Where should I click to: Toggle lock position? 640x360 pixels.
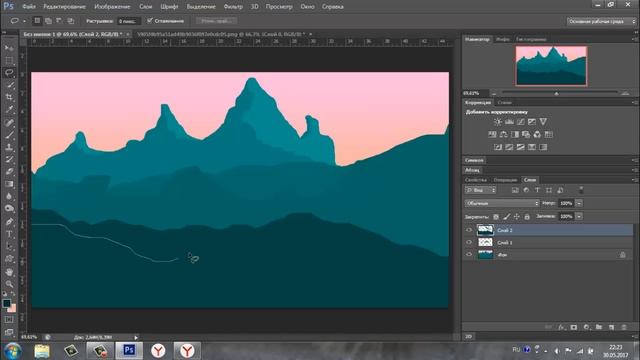pos(517,217)
